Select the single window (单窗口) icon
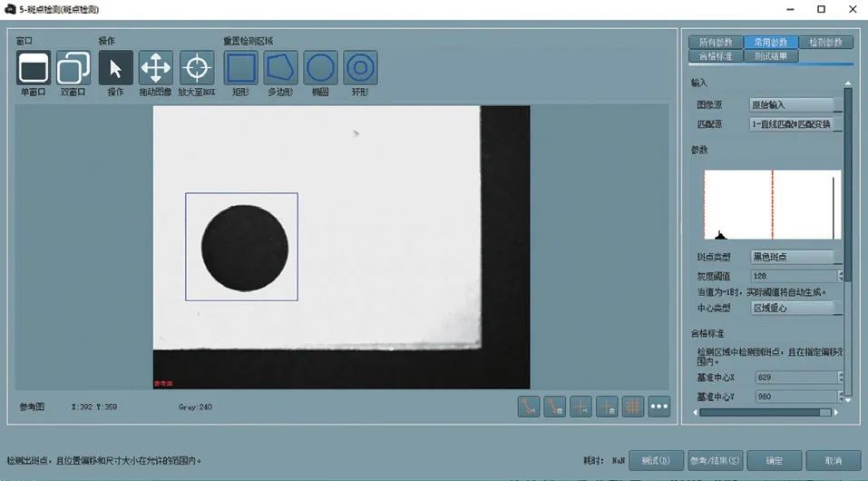Screen dimensions: 868x481 coord(34,67)
